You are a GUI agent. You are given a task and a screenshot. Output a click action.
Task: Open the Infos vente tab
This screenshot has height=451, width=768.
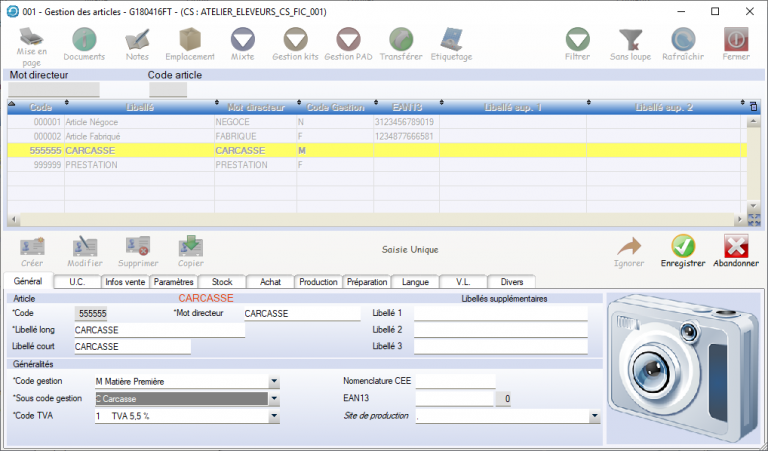click(x=125, y=282)
